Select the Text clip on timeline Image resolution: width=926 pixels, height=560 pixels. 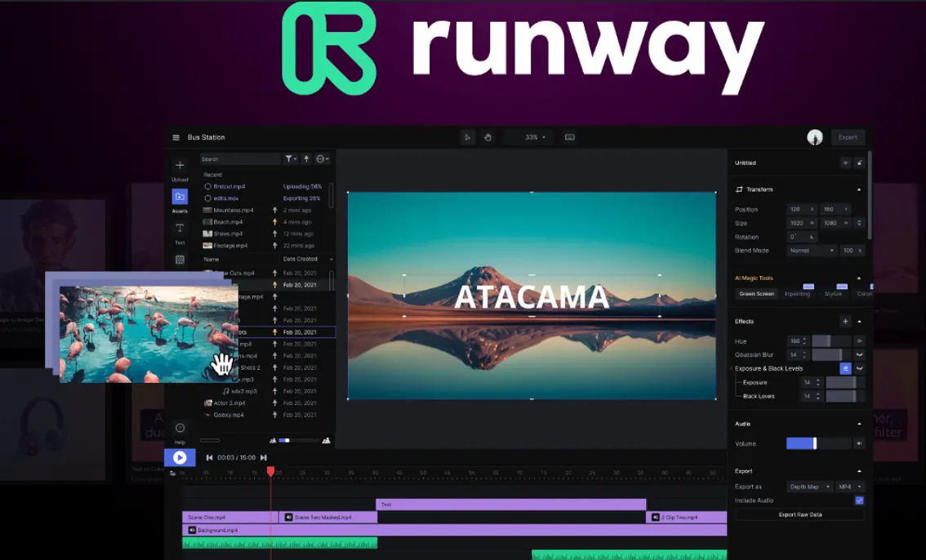[x=511, y=504]
